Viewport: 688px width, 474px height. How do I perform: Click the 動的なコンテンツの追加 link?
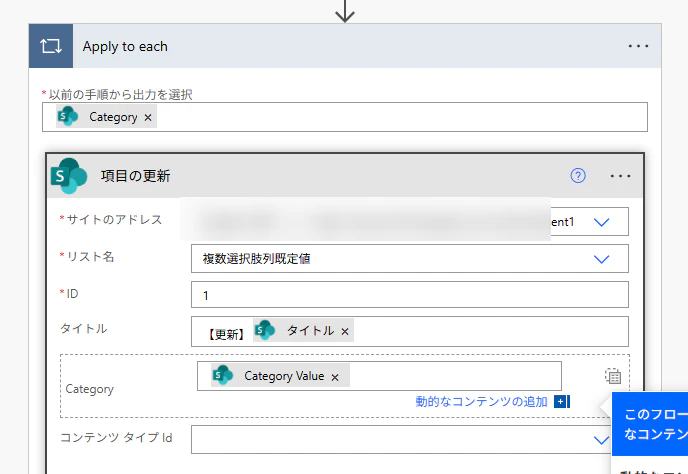[481, 402]
